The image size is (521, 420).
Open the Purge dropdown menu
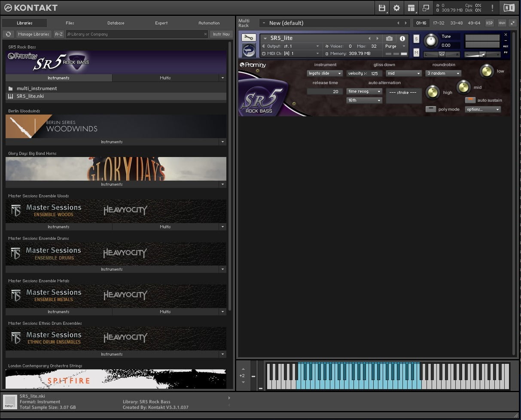(395, 46)
